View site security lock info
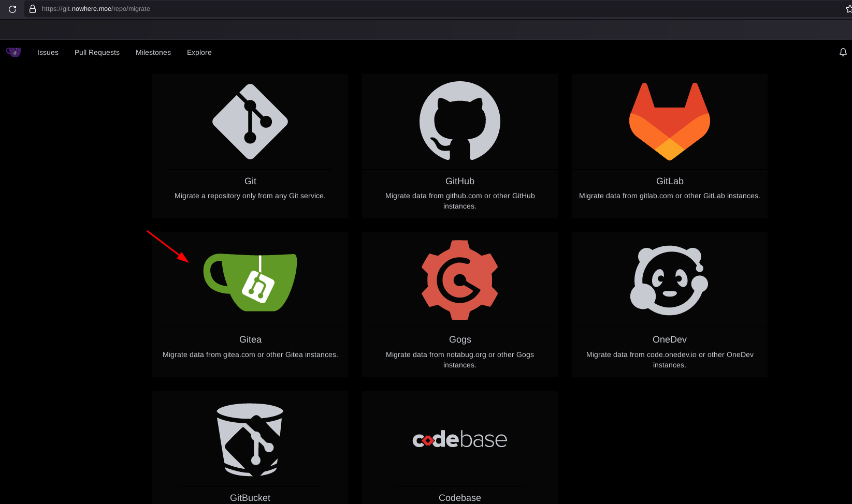Screen dimensions: 852x504 pyautogui.click(x=32, y=9)
